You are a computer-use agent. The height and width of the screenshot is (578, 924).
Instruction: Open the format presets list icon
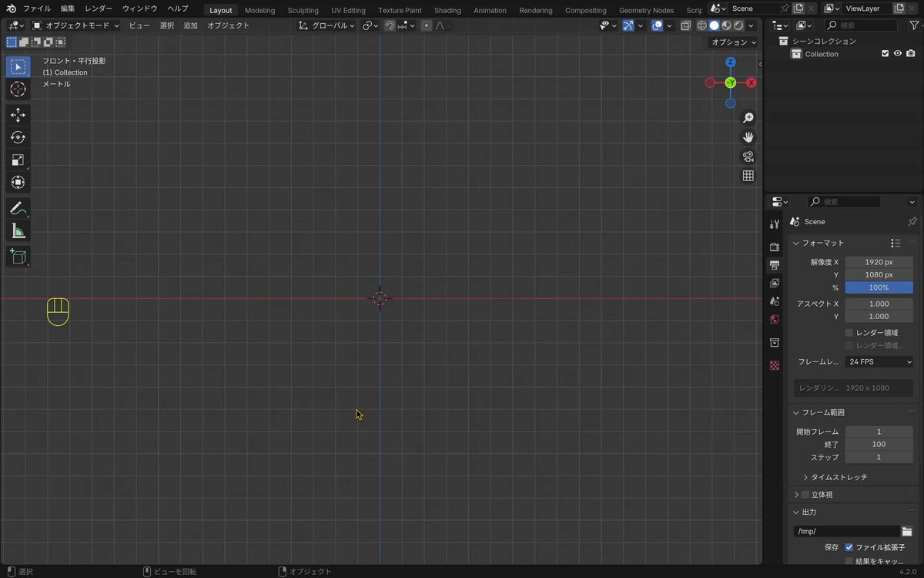[896, 243]
